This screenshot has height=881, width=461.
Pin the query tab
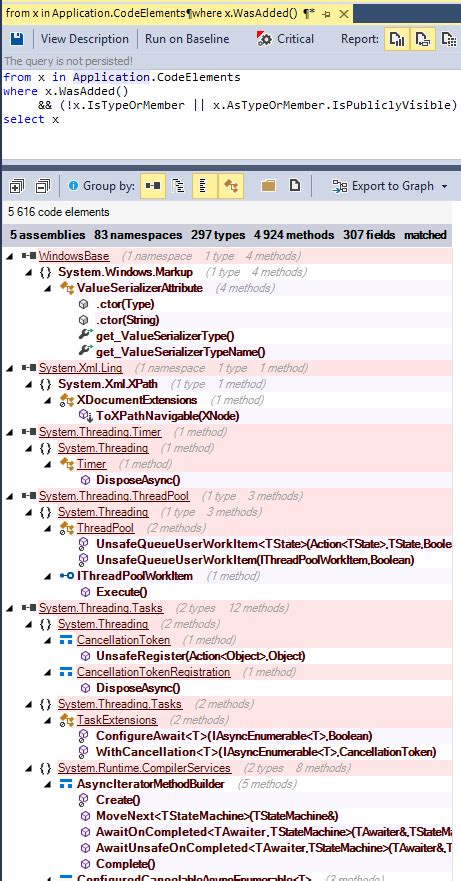tap(327, 14)
